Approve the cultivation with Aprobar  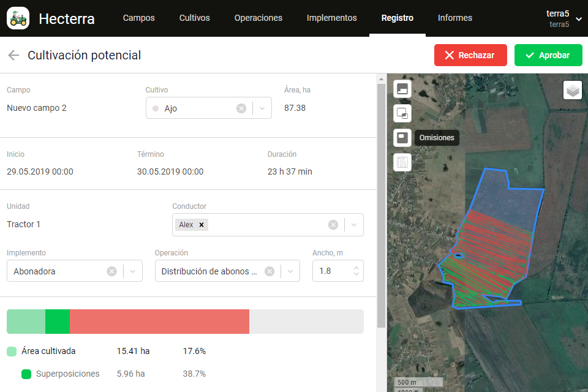point(548,55)
